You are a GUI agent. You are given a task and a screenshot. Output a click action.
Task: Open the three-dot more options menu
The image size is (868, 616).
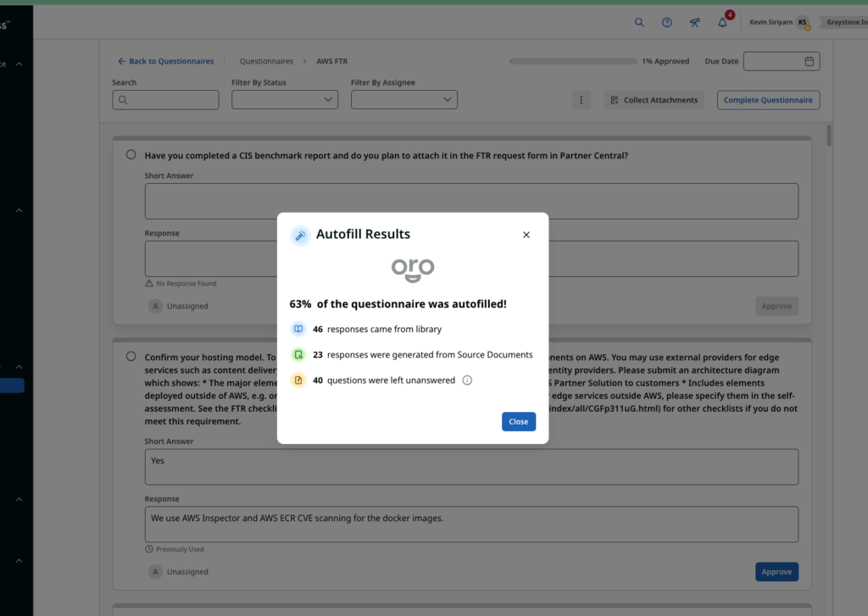pos(581,100)
